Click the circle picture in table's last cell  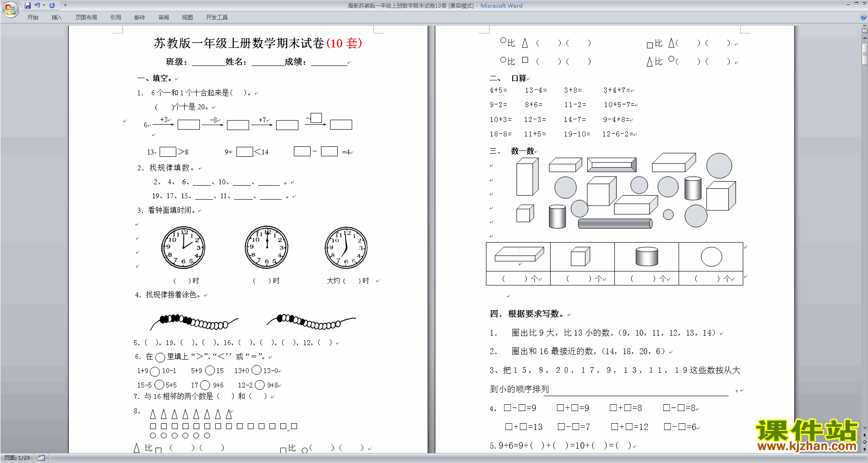click(711, 257)
